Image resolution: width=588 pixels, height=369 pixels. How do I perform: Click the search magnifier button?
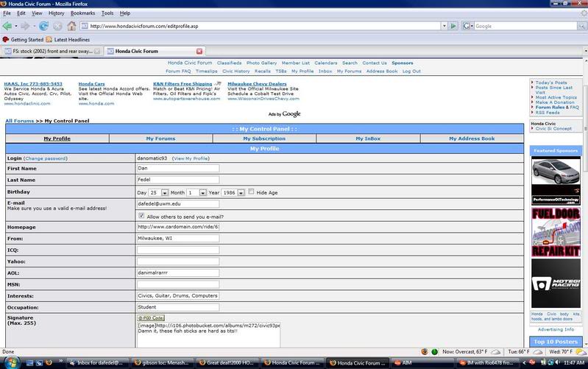pyautogui.click(x=581, y=26)
